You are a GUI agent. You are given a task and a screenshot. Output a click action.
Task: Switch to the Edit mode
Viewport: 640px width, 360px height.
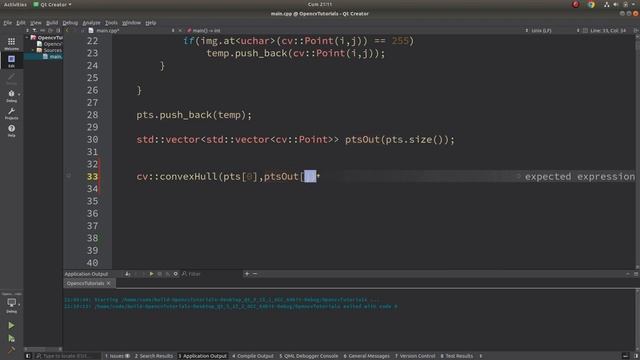pos(11,61)
